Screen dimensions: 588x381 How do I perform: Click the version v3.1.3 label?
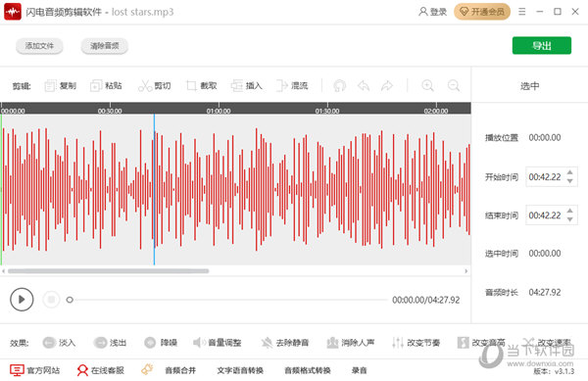(x=554, y=371)
